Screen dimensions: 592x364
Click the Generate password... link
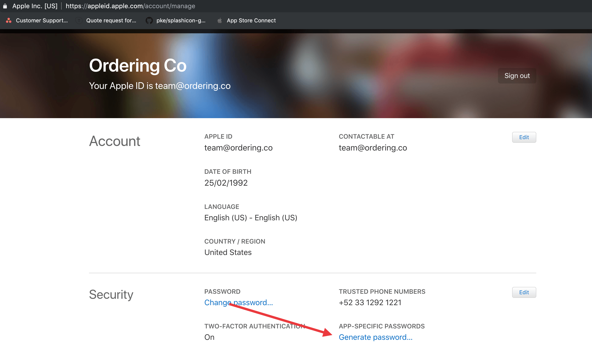pos(375,337)
